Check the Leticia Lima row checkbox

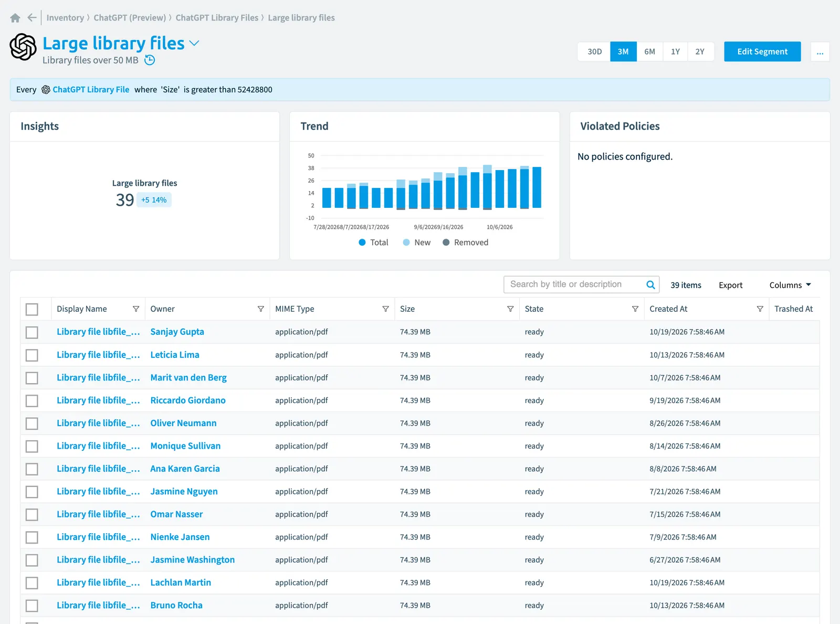tap(32, 355)
